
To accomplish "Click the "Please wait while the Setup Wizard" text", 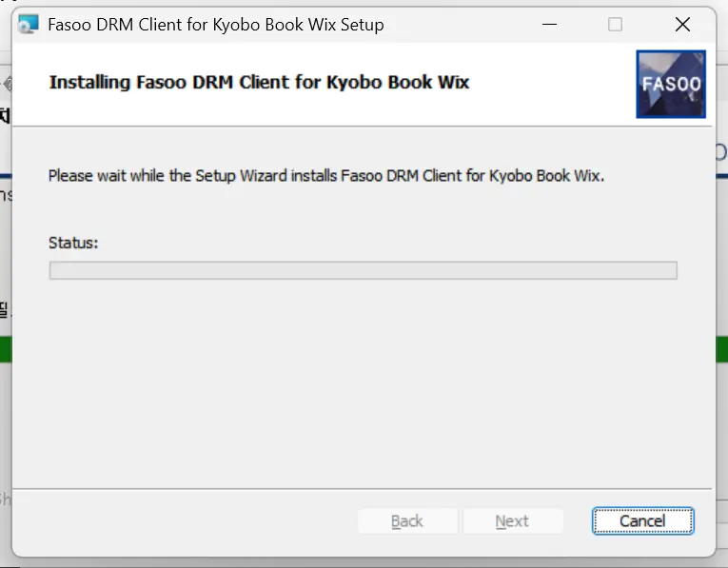I will click(x=325, y=176).
